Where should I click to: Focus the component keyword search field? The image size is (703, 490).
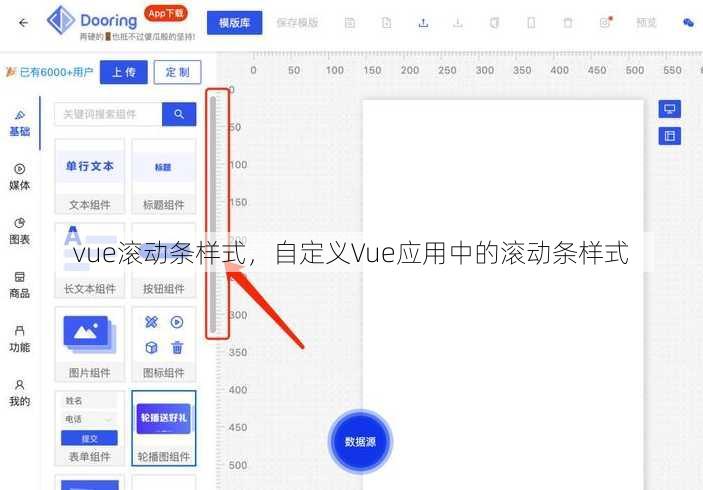108,114
